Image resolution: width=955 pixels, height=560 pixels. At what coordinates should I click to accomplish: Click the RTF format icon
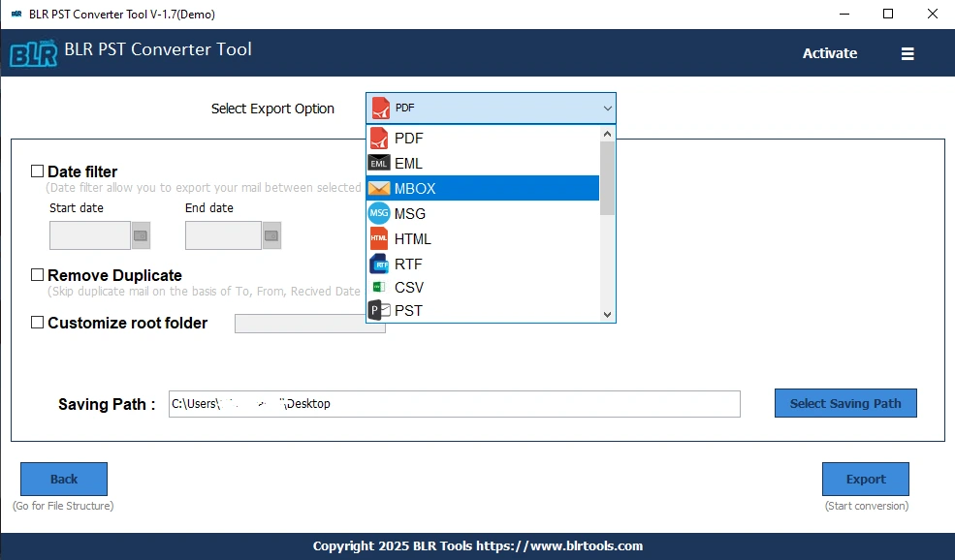click(x=379, y=264)
